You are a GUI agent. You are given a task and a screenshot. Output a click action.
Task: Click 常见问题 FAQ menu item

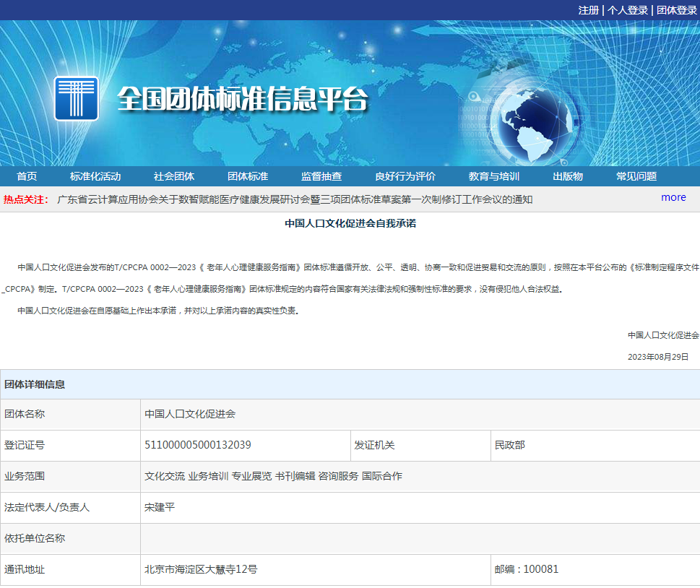click(636, 176)
